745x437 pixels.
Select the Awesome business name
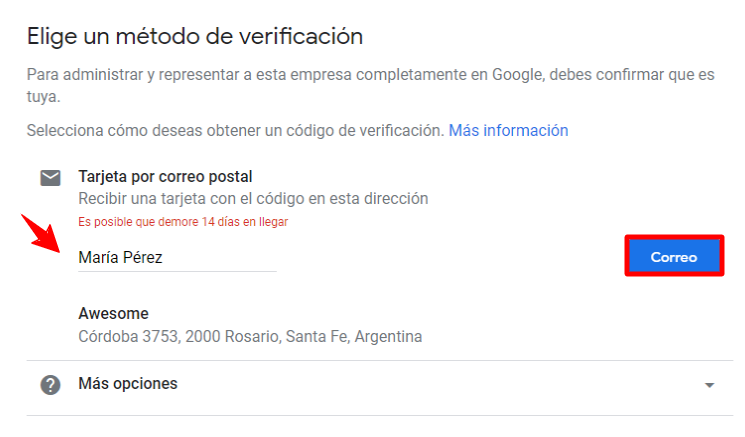114,314
